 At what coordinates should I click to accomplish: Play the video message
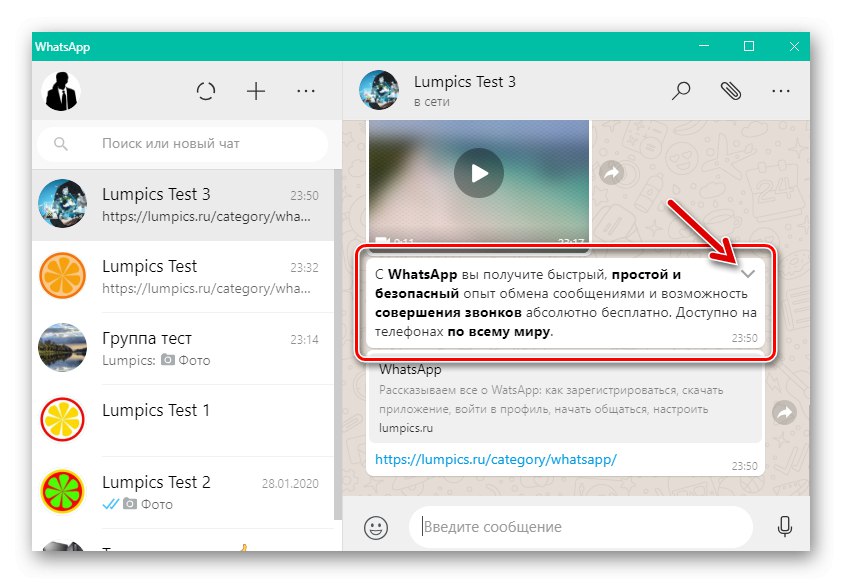click(478, 173)
